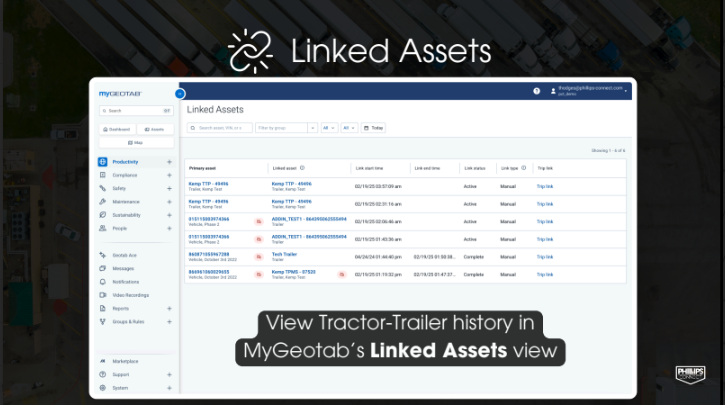
Task: Click the Sustainability leaf icon
Action: (x=103, y=215)
